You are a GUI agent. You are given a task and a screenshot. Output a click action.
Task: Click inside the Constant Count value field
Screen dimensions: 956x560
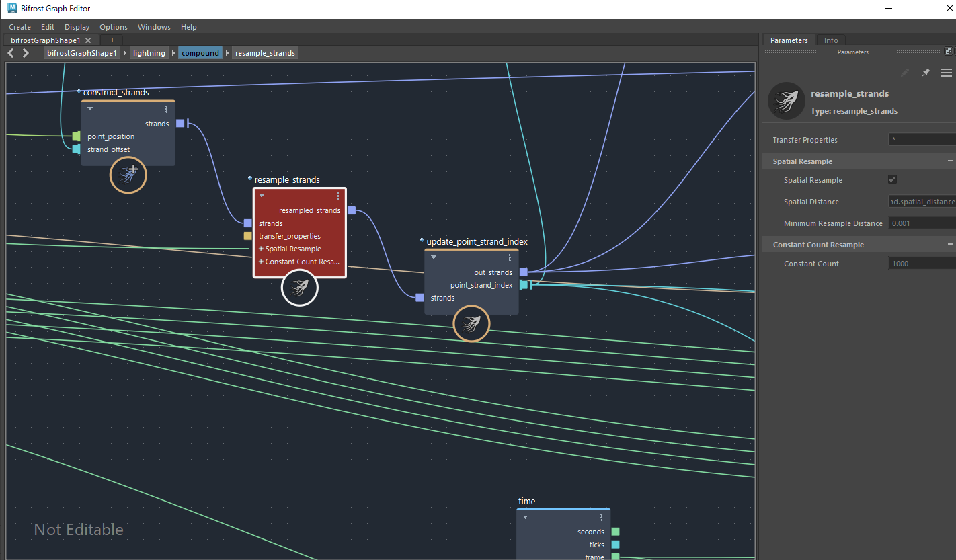tap(921, 263)
